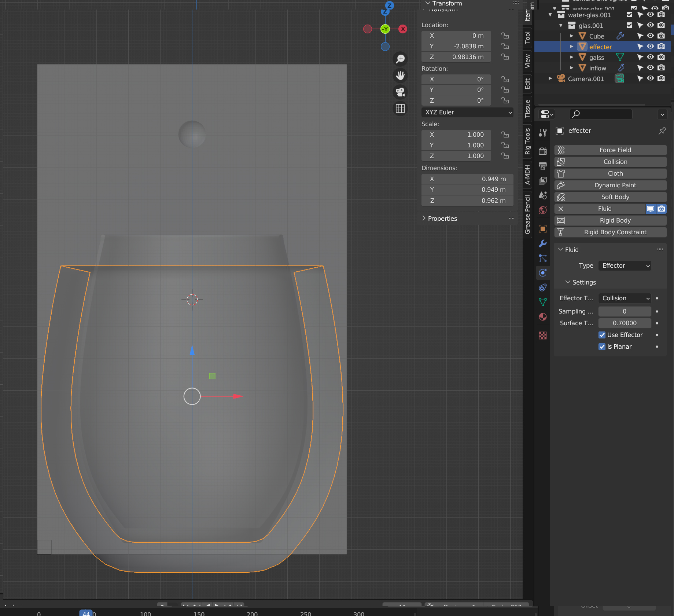Click the zoom magnifier icon in viewport
Viewport: 674px width, 616px height.
click(400, 59)
